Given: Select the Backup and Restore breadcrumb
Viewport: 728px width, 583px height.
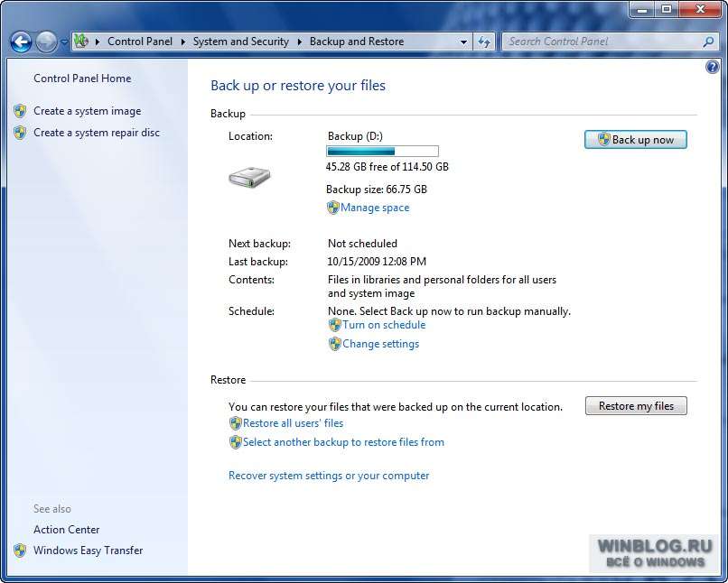Looking at the screenshot, I should [x=357, y=42].
